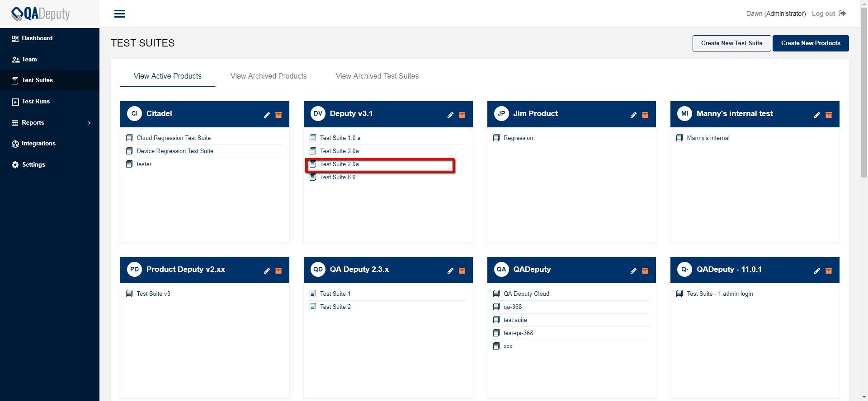Image resolution: width=868 pixels, height=401 pixels.
Task: Edit the Jim Product card
Action: point(633,115)
